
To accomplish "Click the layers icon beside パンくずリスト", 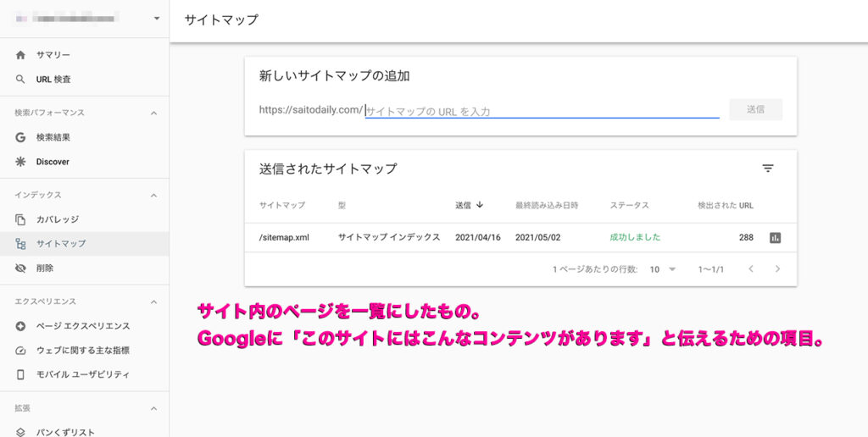I will coord(20,432).
